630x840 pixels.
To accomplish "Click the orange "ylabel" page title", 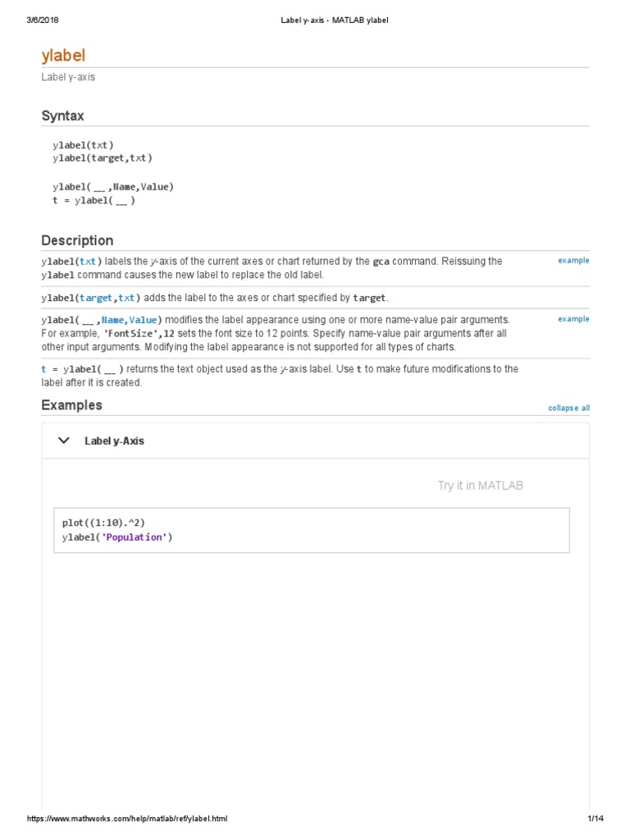I will [63, 56].
